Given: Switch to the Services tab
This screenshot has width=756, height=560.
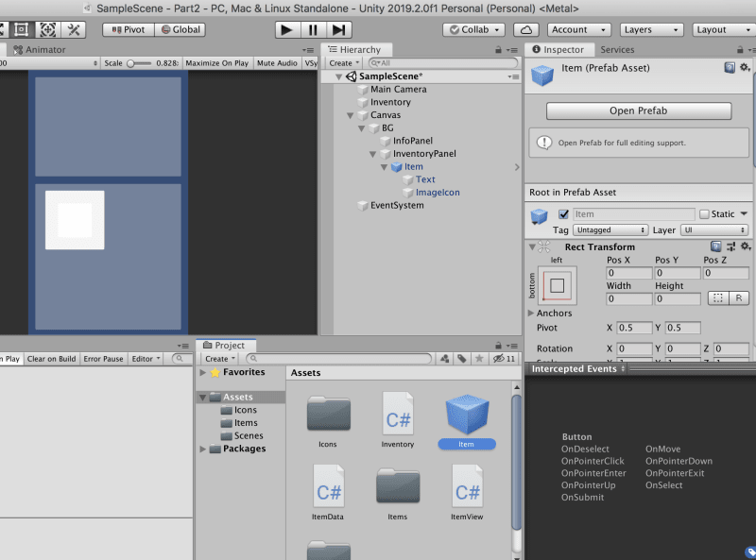Looking at the screenshot, I should click(x=617, y=50).
